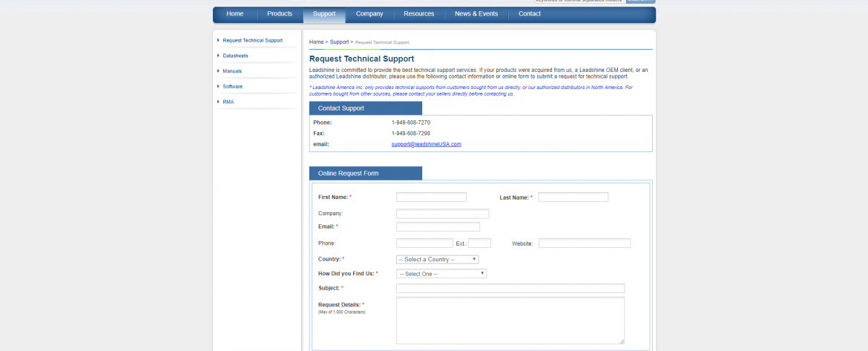Click the Online Request Form section header

[365, 174]
